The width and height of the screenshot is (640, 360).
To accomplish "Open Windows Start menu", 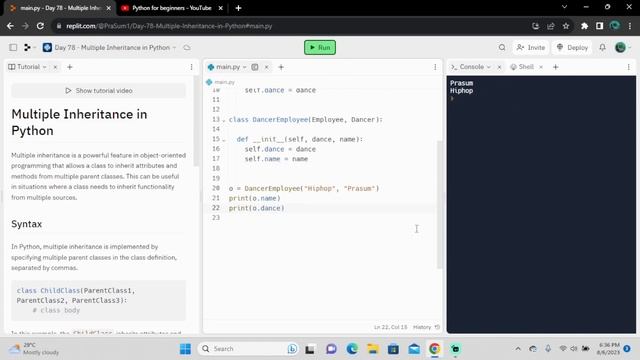I will click(185, 349).
